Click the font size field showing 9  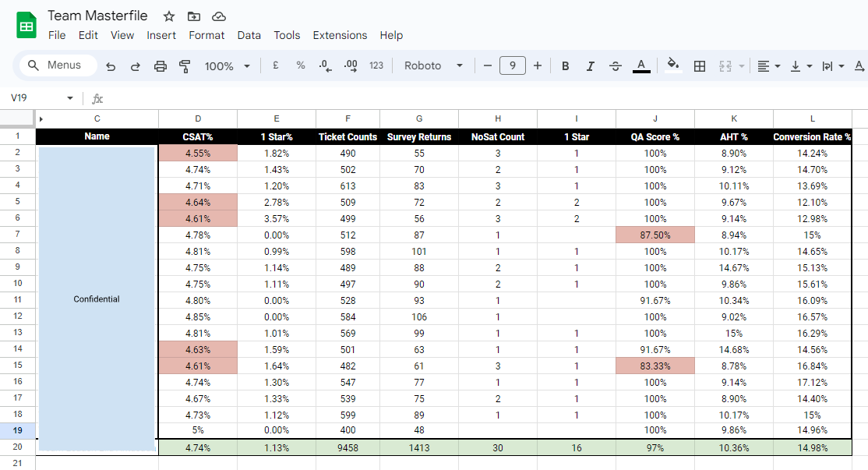coord(513,65)
